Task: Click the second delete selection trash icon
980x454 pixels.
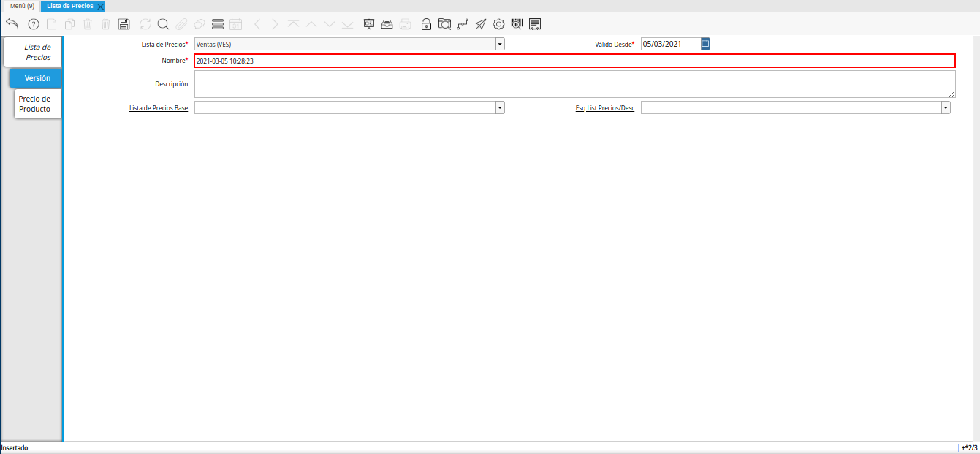Action: pos(105,24)
